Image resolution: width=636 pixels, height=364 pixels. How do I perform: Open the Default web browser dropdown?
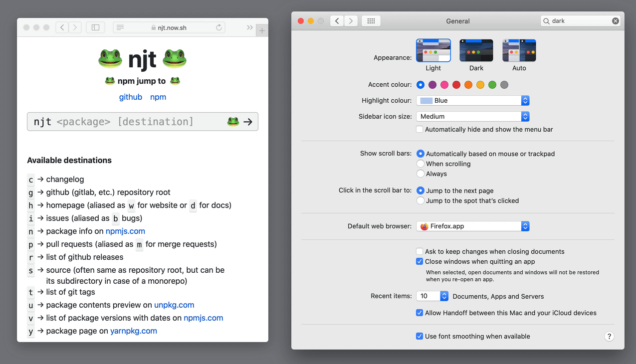click(x=473, y=226)
